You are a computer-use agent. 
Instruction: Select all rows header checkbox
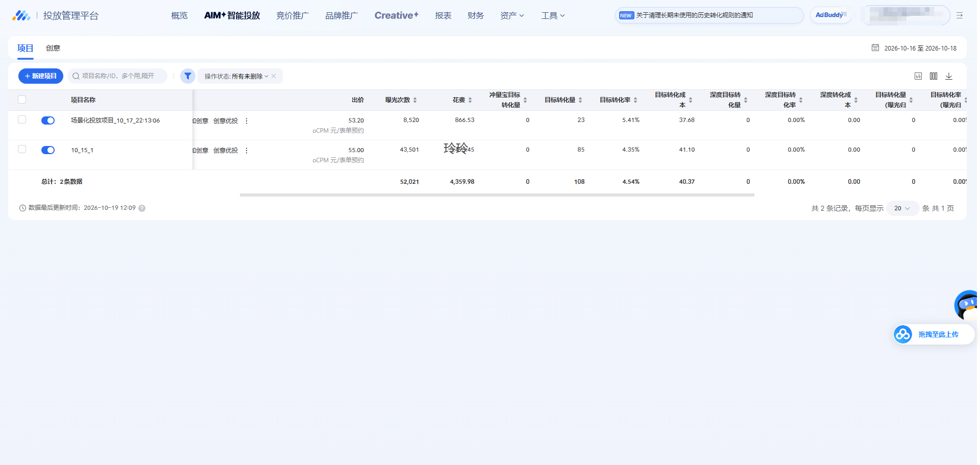point(22,100)
